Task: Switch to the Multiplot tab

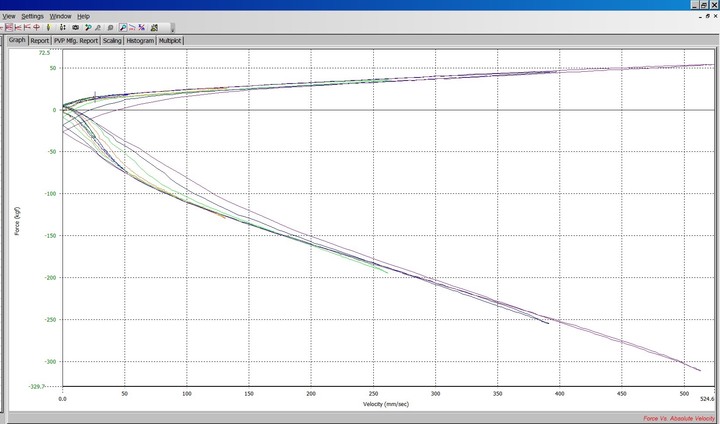Action: [170, 40]
